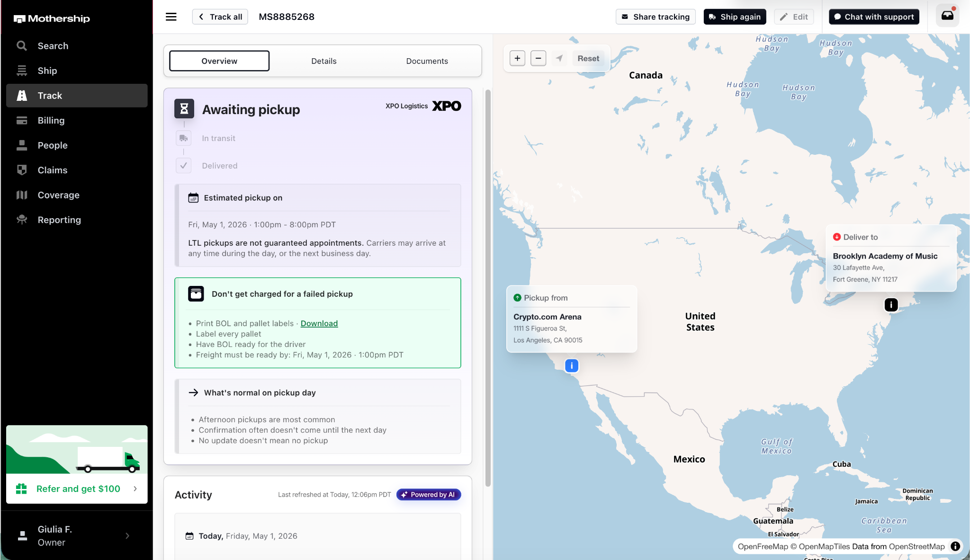Click the failed pickup box icon
The image size is (970, 560).
[196, 294]
